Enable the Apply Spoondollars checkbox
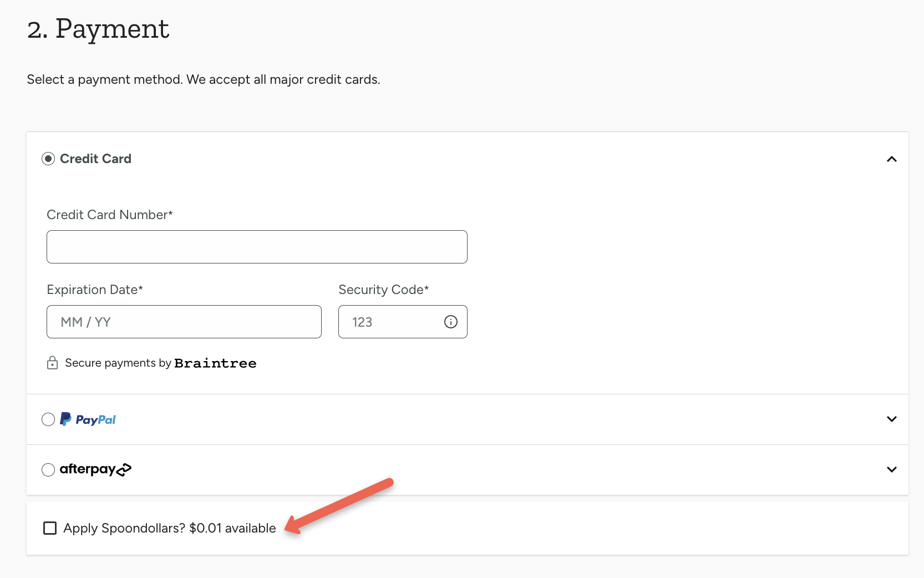This screenshot has height=578, width=924. click(x=50, y=528)
